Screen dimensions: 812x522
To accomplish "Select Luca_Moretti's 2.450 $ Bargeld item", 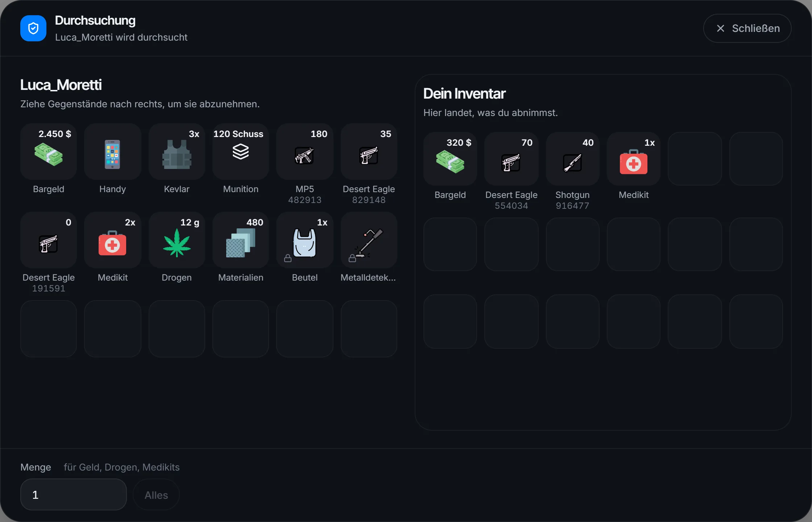I will coord(49,152).
